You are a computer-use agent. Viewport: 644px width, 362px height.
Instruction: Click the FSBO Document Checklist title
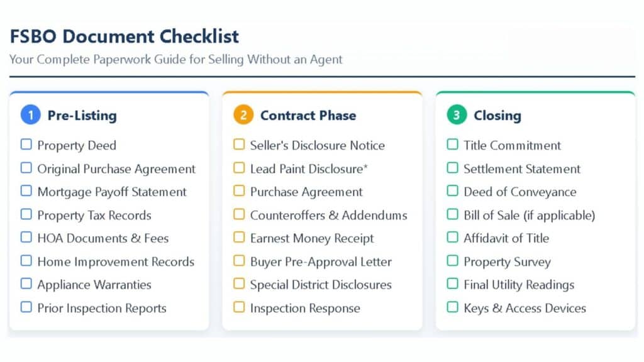125,36
